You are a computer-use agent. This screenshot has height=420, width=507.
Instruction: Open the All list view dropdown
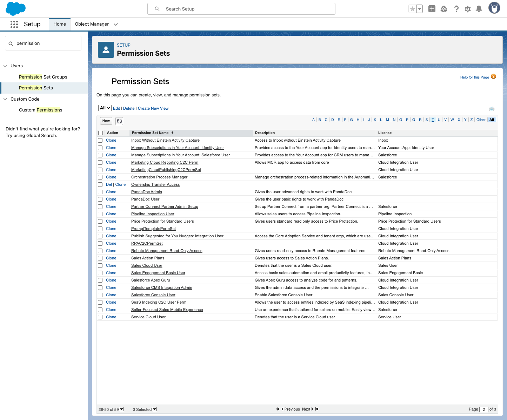(105, 108)
